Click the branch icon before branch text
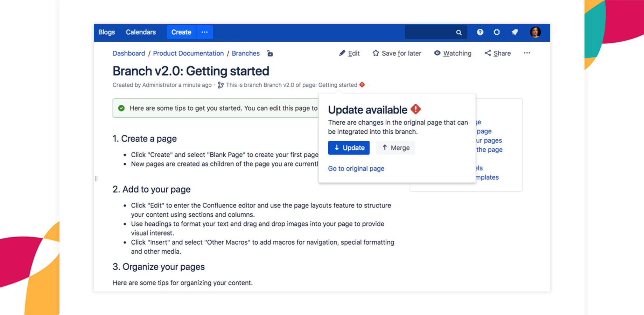Image resolution: width=644 pixels, height=315 pixels. 220,85
